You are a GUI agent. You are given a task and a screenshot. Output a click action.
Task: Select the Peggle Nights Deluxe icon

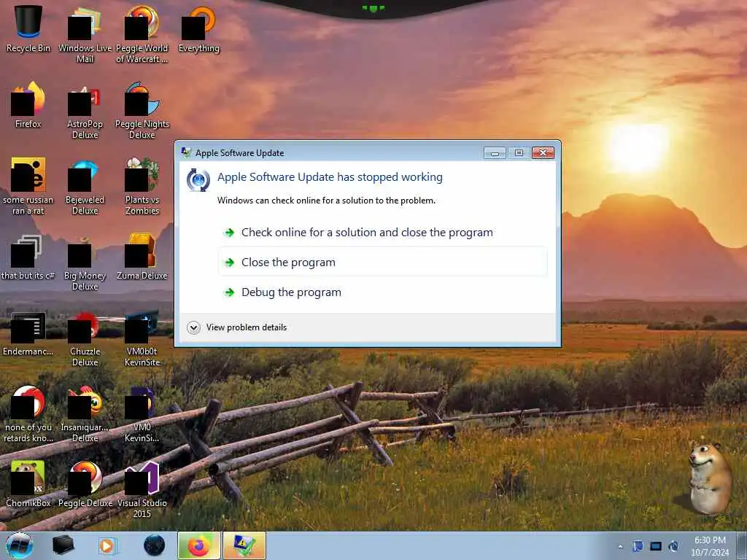(x=142, y=111)
